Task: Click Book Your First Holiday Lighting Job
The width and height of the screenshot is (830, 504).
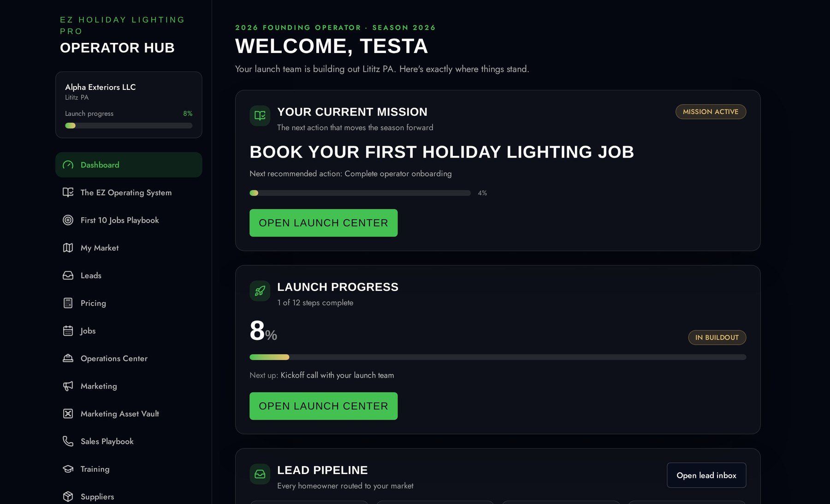Action: tap(442, 152)
